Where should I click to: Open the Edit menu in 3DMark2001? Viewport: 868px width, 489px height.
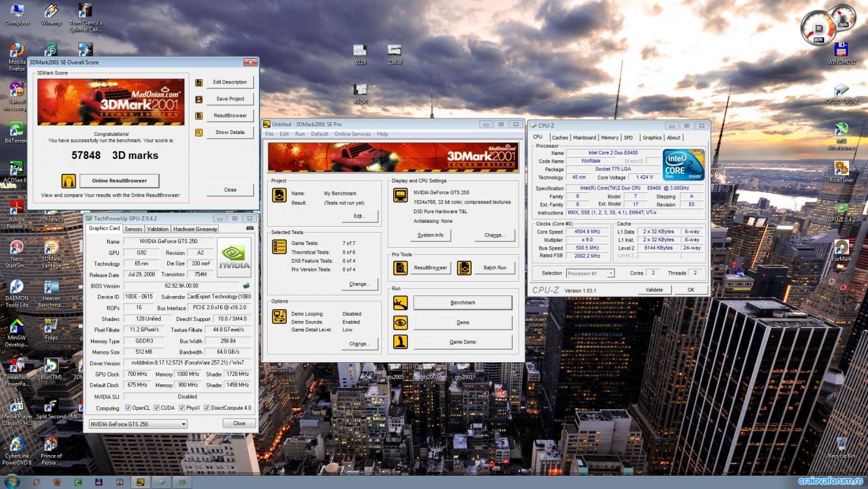pyautogui.click(x=284, y=134)
